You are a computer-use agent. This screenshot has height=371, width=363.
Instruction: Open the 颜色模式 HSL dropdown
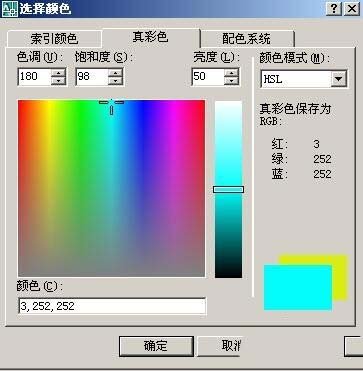click(339, 79)
